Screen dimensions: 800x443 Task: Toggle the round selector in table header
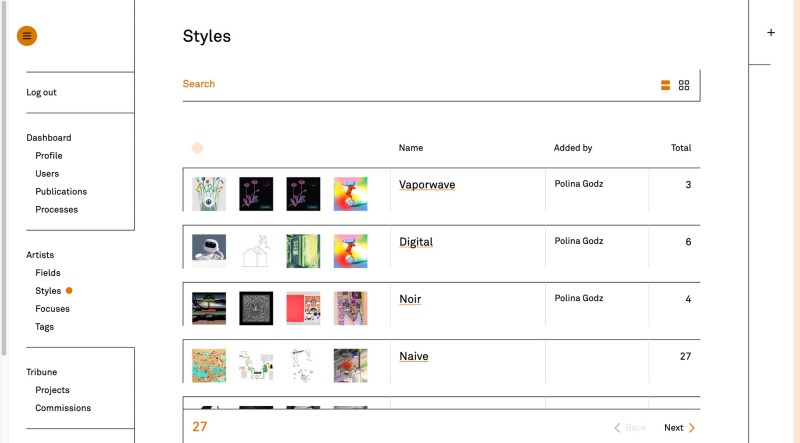(x=197, y=148)
